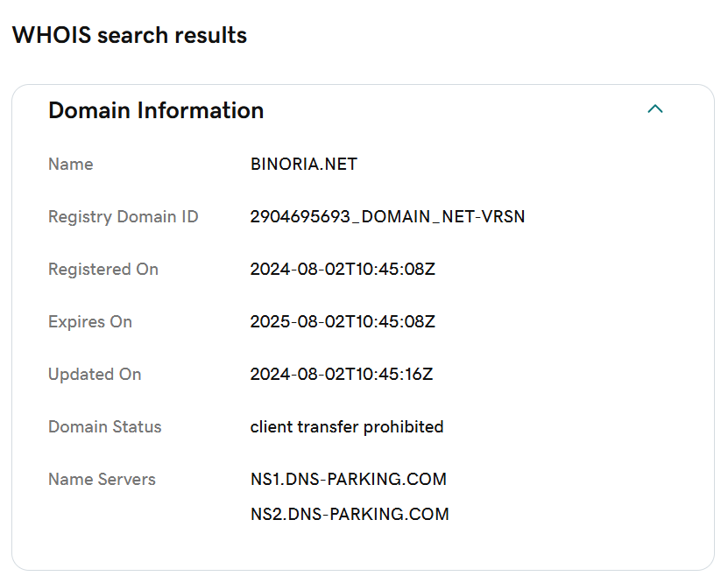Select the 2025-08-02T10:45:08Z expiry date
This screenshot has height=576, width=728.
[343, 322]
